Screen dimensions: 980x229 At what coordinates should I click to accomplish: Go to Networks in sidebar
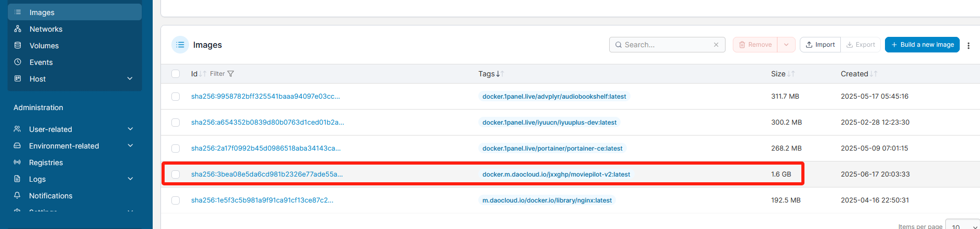pos(75,29)
